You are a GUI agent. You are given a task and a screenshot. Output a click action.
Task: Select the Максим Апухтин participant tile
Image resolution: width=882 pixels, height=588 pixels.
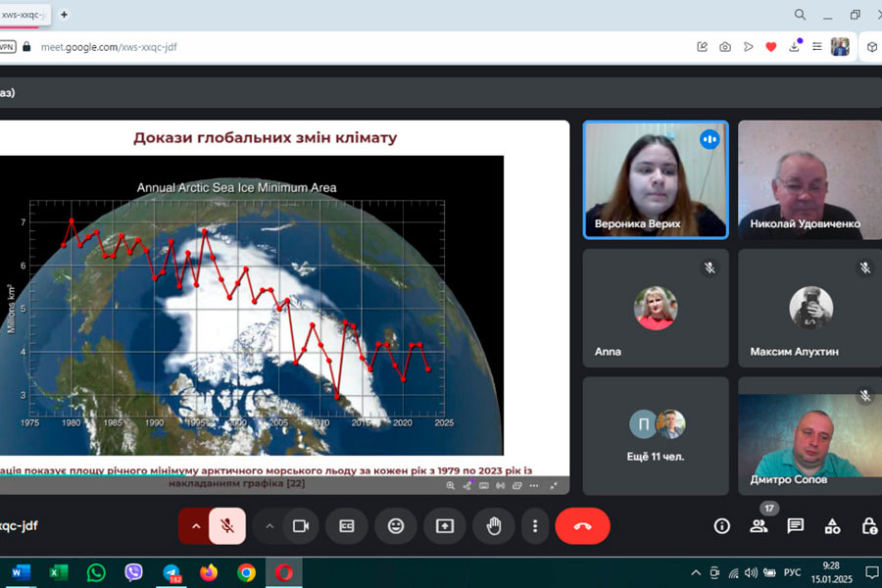click(x=810, y=309)
